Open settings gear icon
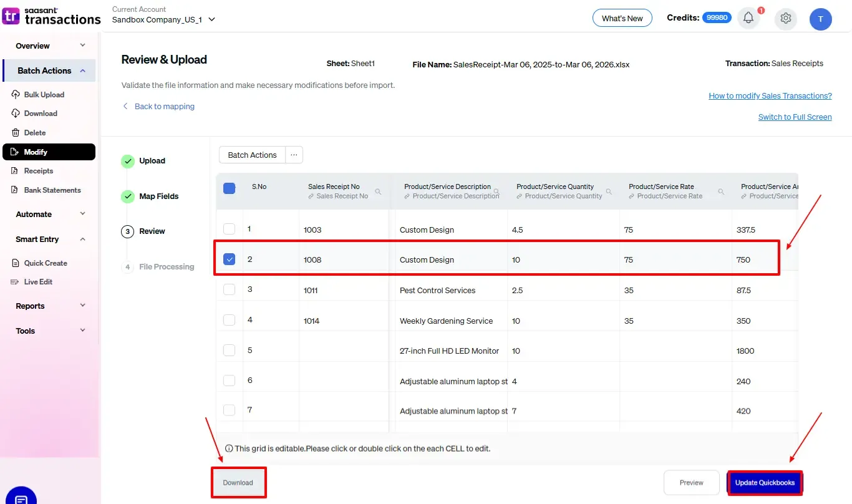The image size is (852, 504). click(x=786, y=19)
